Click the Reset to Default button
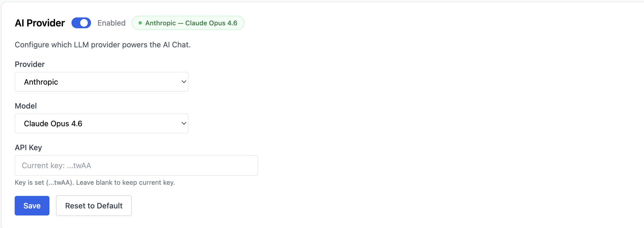The height and width of the screenshot is (228, 644). [x=94, y=206]
